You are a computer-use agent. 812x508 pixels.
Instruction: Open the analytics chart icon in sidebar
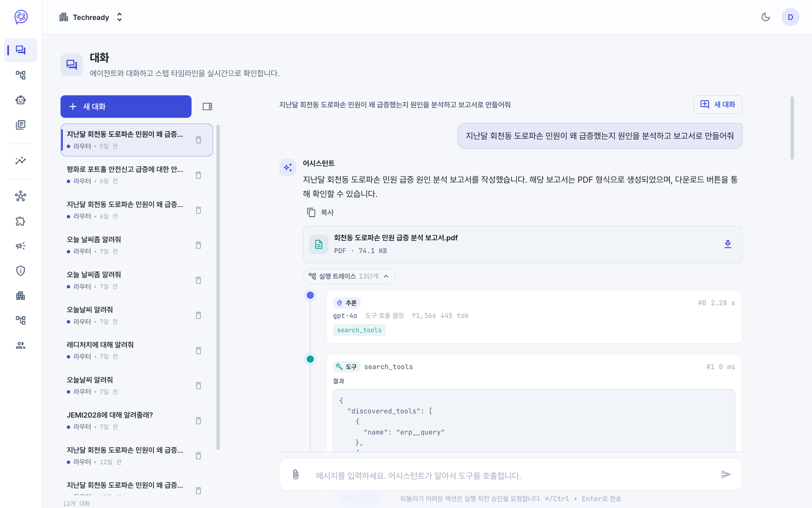(x=21, y=161)
